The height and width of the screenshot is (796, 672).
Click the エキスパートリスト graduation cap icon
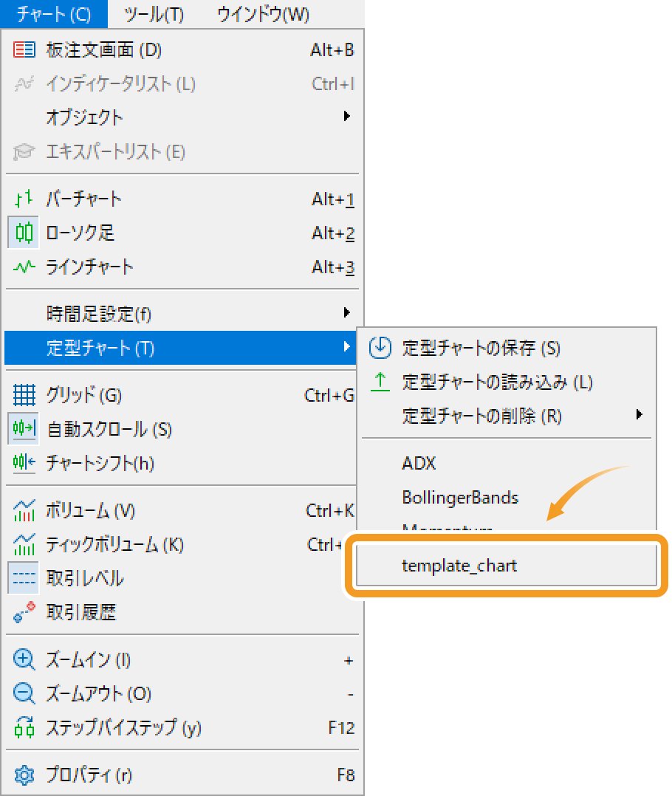pos(24,151)
